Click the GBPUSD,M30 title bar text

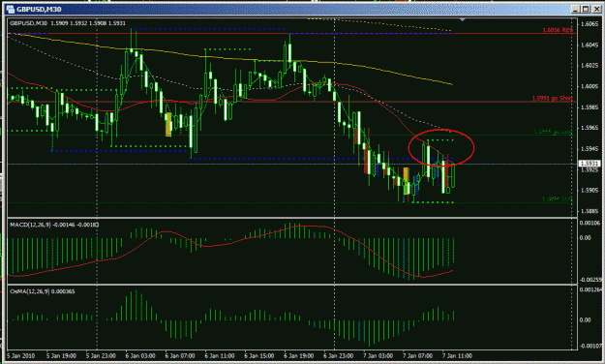[x=39, y=10]
